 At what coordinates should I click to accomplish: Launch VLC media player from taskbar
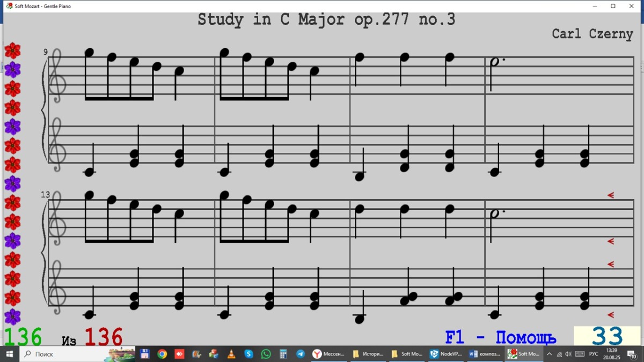point(231,354)
